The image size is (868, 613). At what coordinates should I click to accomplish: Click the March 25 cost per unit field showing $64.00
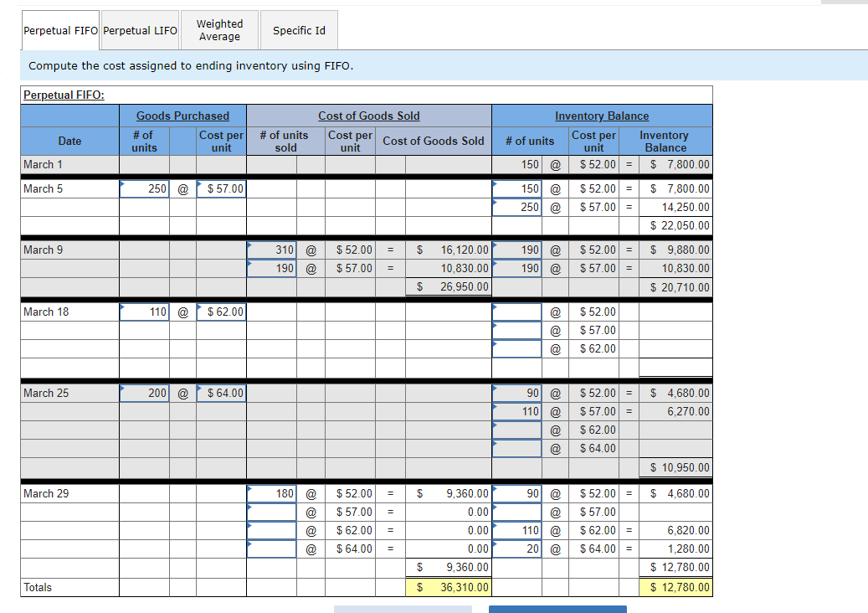pos(221,393)
